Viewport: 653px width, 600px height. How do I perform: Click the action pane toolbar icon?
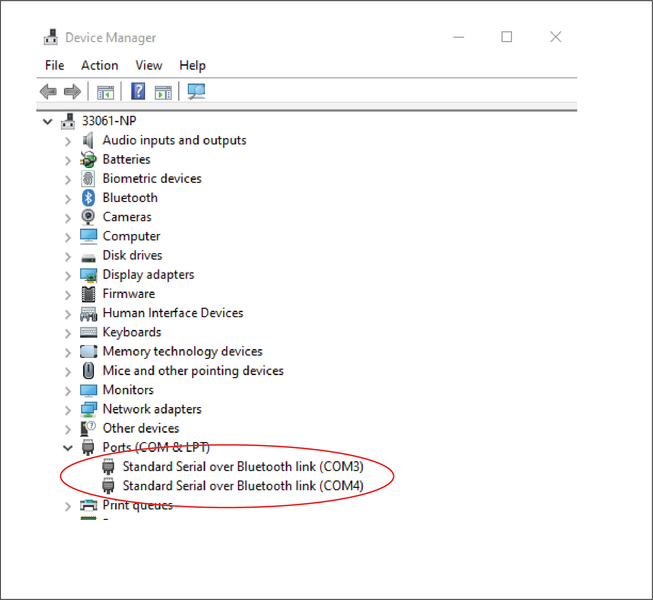click(163, 92)
